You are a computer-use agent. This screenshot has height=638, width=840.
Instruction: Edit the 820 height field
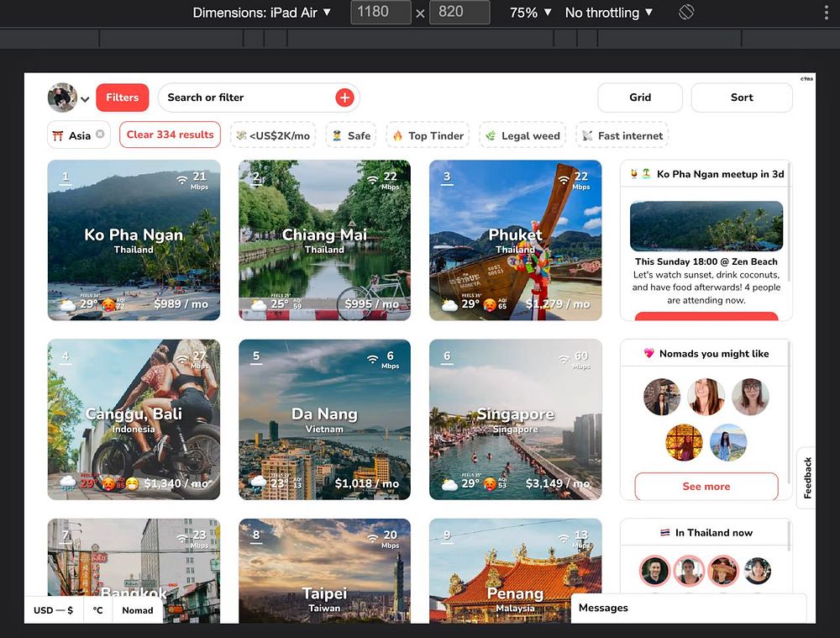(459, 13)
